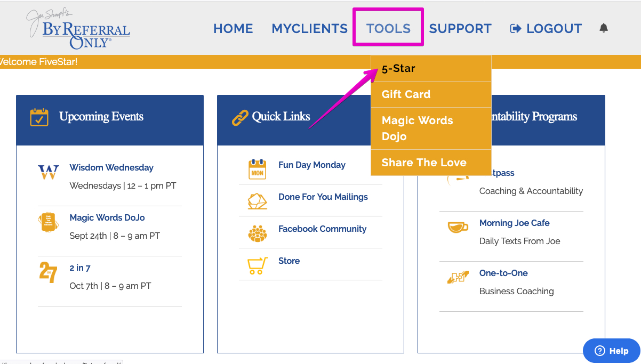Click the Upcoming Events calendar-check icon
641x364 pixels.
click(39, 117)
